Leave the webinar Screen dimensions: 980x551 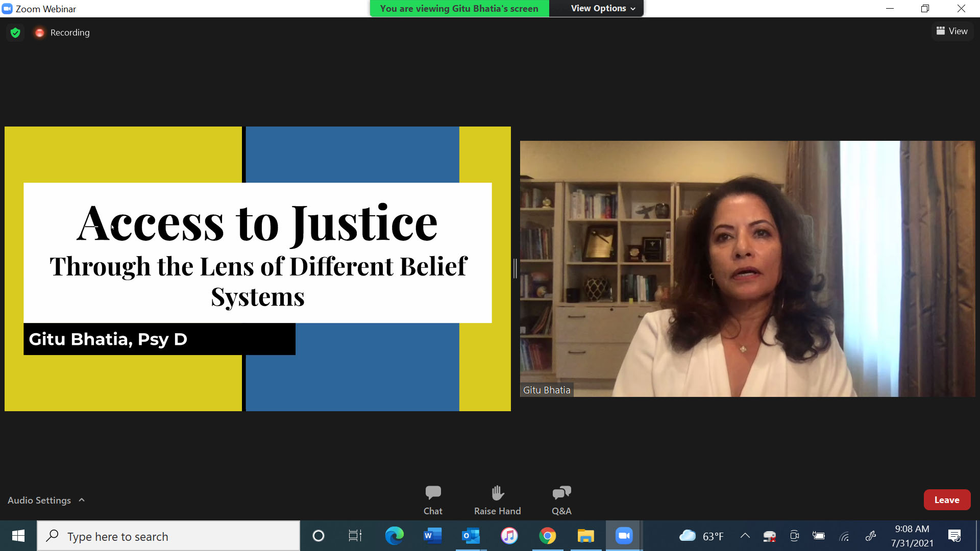pos(946,500)
